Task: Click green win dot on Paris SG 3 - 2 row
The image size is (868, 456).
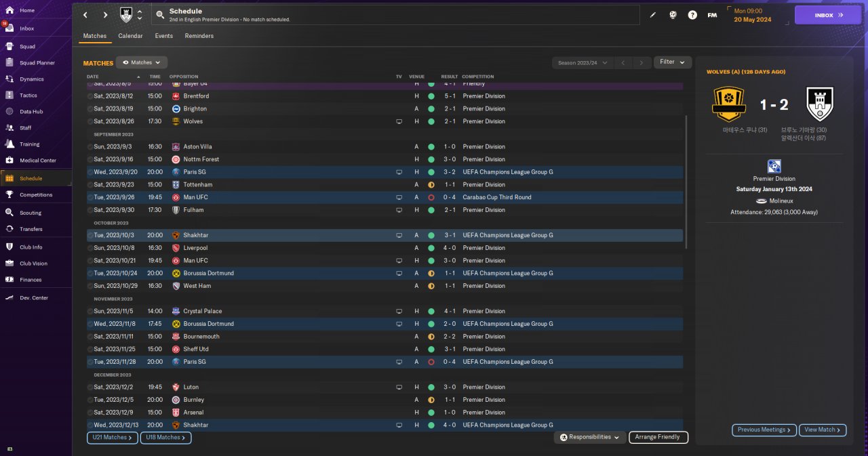Action: 431,172
